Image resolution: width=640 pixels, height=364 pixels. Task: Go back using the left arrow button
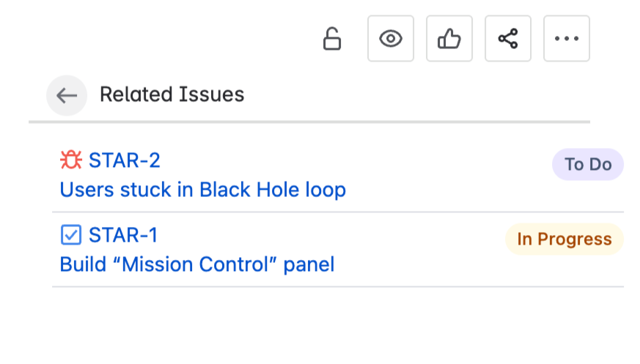tap(67, 95)
